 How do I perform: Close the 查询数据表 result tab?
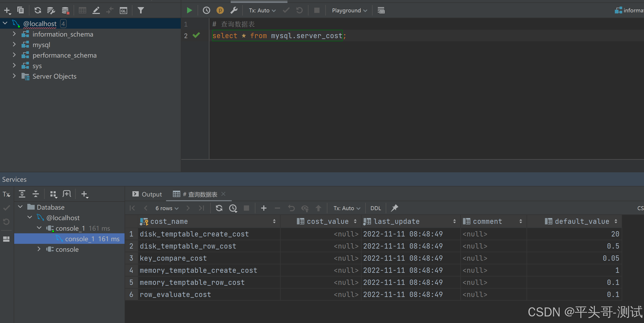click(223, 194)
